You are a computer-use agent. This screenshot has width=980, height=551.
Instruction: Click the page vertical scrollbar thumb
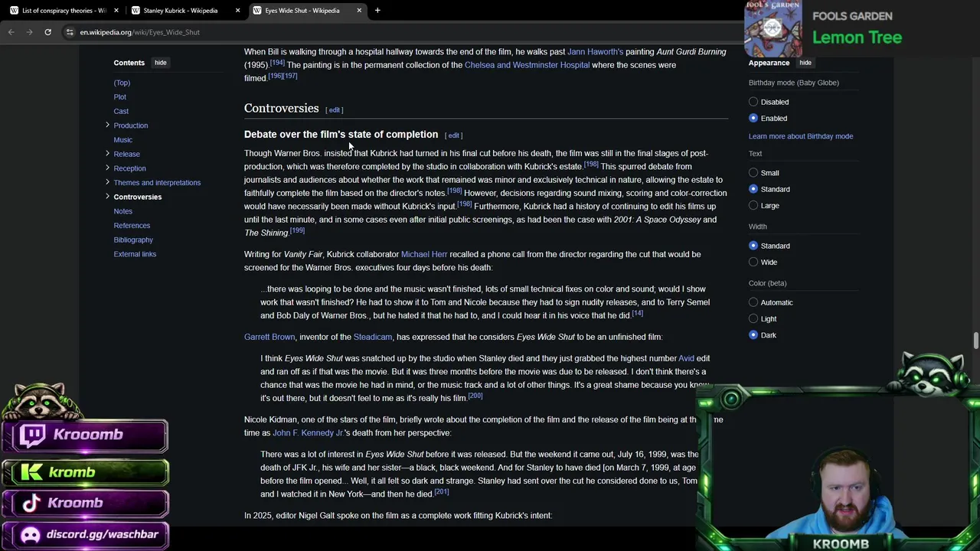click(x=975, y=341)
